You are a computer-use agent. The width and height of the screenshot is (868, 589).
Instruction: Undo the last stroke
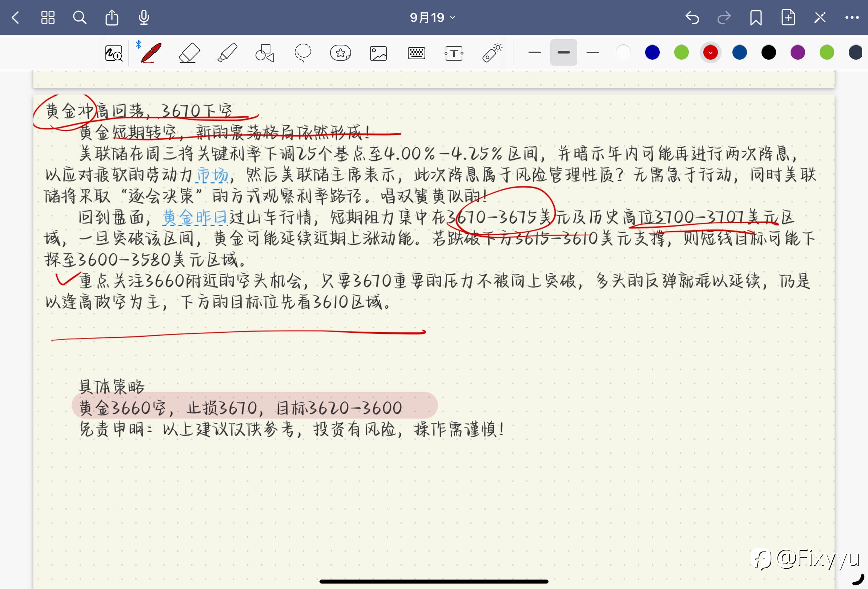(x=692, y=17)
